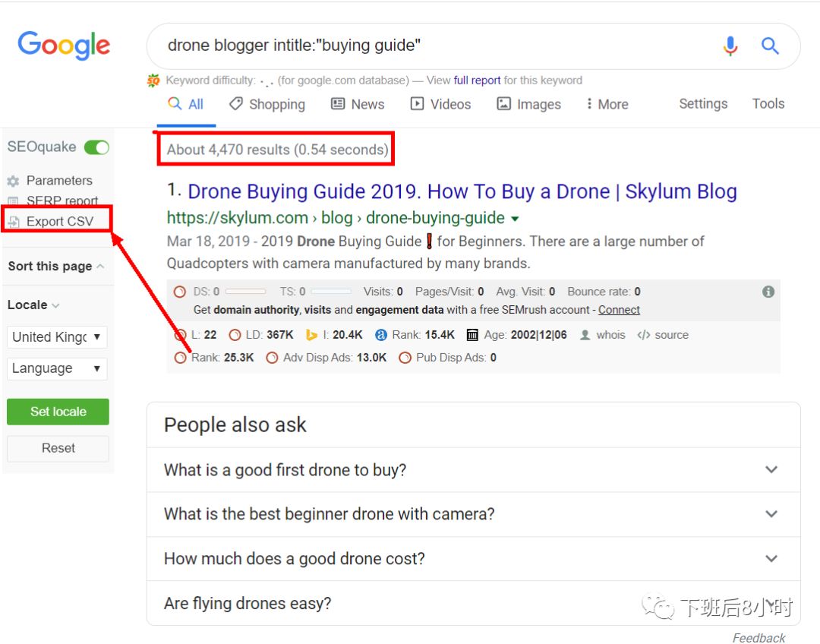Image resolution: width=820 pixels, height=644 pixels.
Task: Click the whois link text
Action: pos(610,335)
